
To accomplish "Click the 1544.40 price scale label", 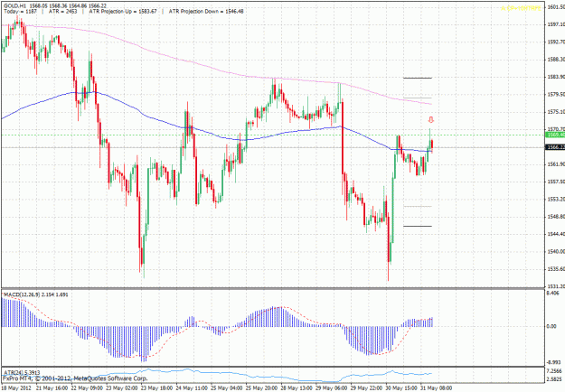I will [556, 234].
